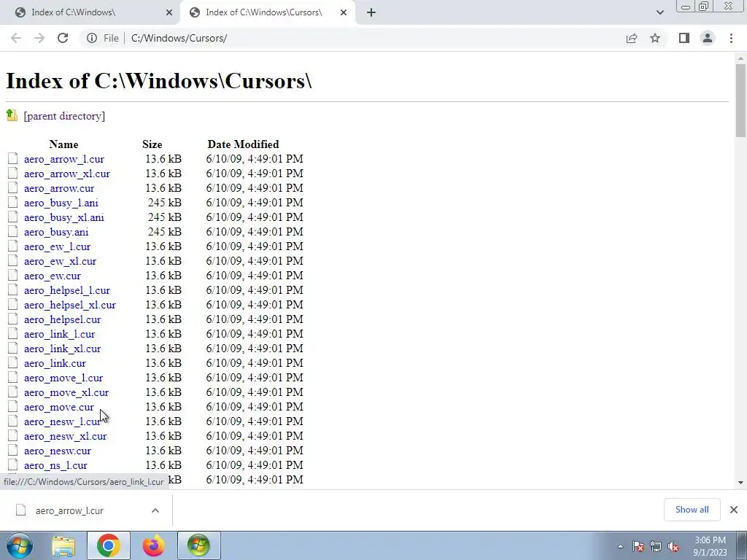Click the network status tray icon
The image size is (747, 560).
pyautogui.click(x=656, y=546)
